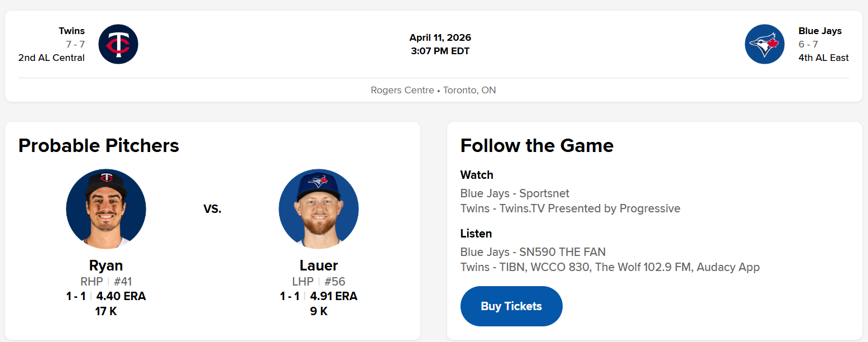868x342 pixels.
Task: Click Twins.TV Presented by Progressive listing
Action: [570, 208]
